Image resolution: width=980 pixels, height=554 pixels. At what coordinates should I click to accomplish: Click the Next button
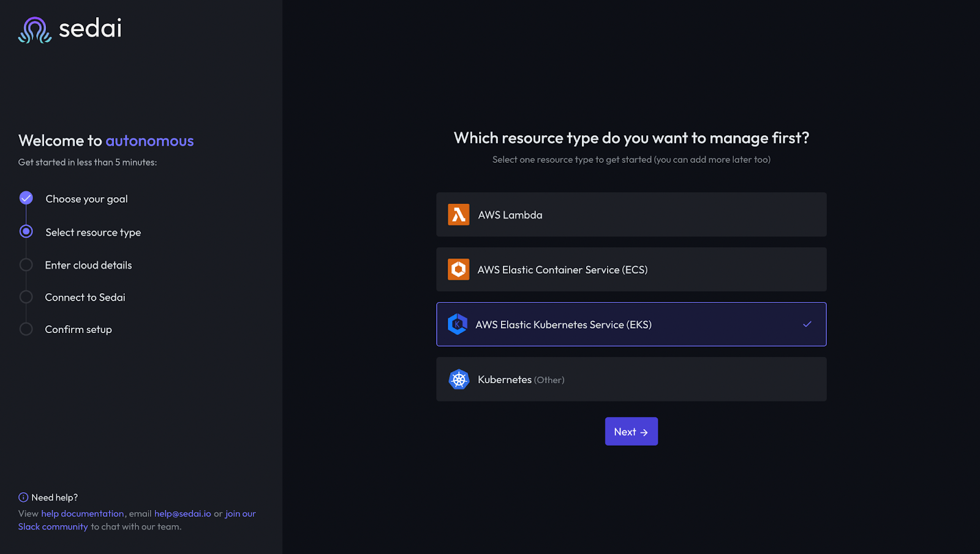[x=631, y=431]
